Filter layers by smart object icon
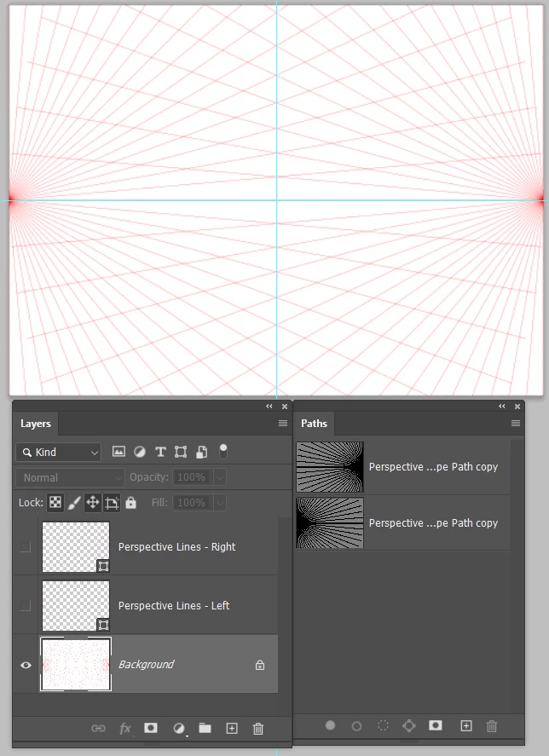Screen dimensions: 549x756 [x=202, y=452]
